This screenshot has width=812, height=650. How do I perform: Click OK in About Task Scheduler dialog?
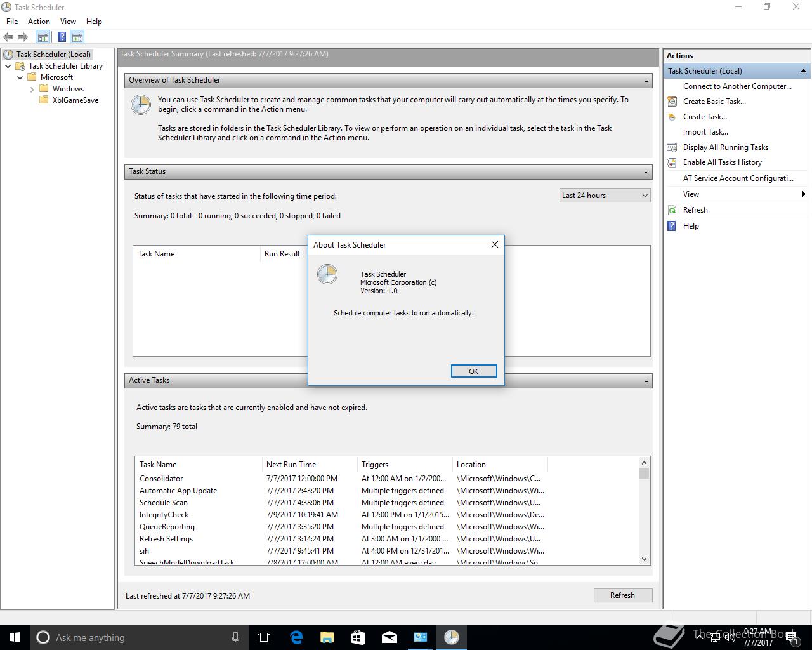click(474, 371)
